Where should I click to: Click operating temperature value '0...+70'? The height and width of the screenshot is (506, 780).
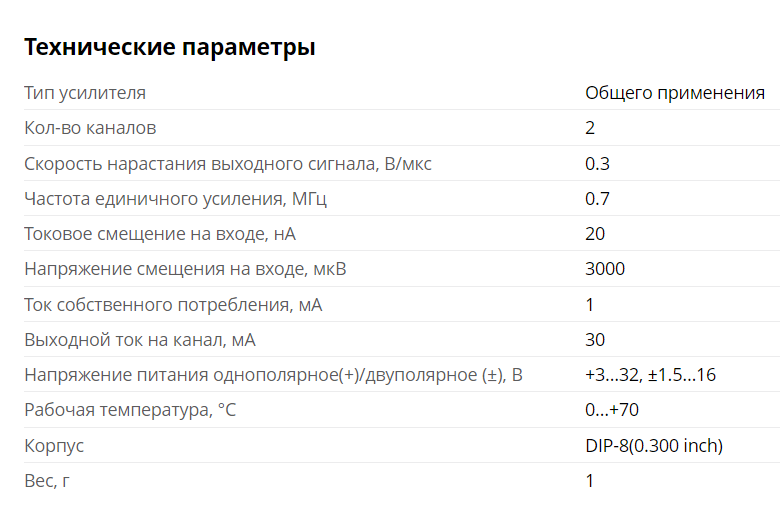pos(612,410)
